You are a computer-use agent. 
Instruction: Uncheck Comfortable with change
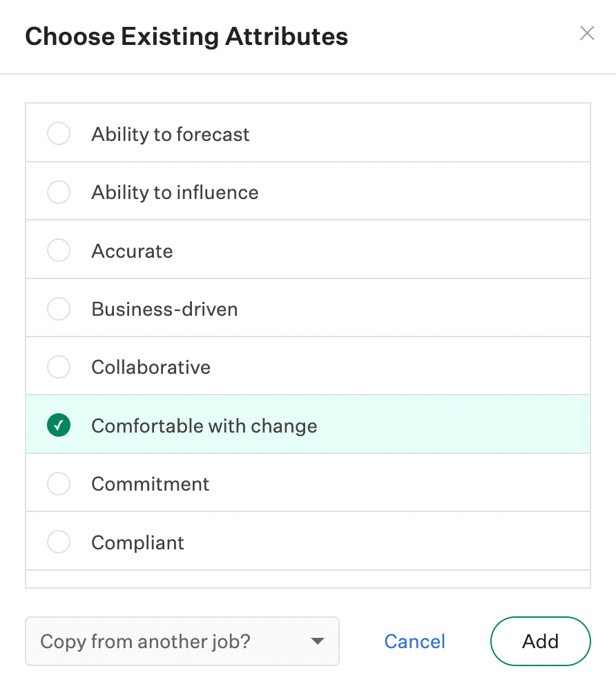click(x=59, y=425)
